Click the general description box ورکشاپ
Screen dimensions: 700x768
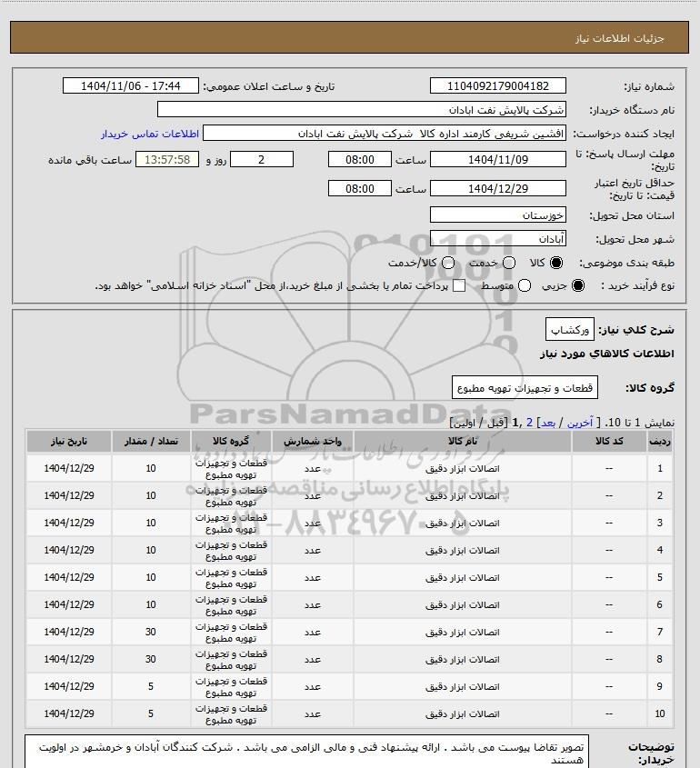[x=570, y=330]
